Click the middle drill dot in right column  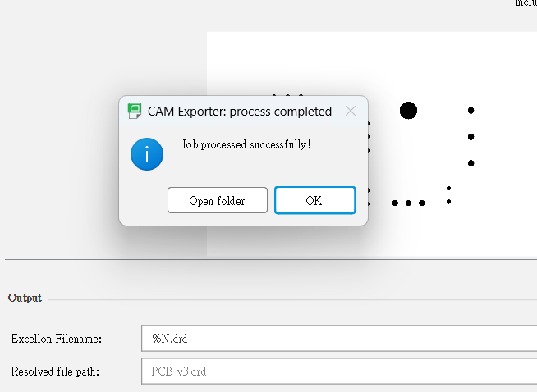click(471, 136)
